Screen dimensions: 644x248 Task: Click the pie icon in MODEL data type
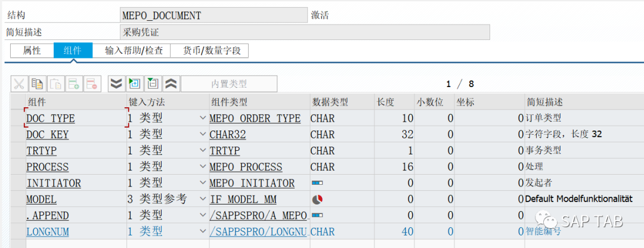pyautogui.click(x=317, y=200)
